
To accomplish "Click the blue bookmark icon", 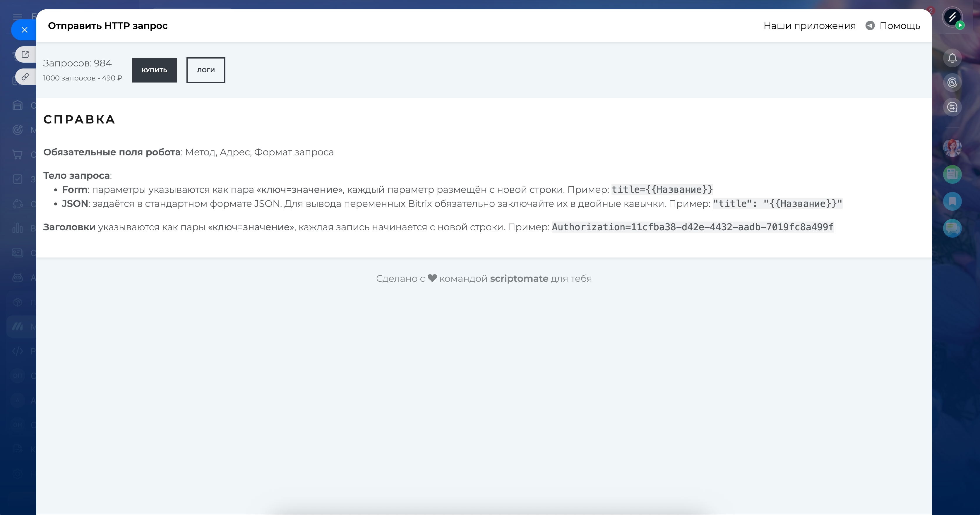I will click(952, 201).
